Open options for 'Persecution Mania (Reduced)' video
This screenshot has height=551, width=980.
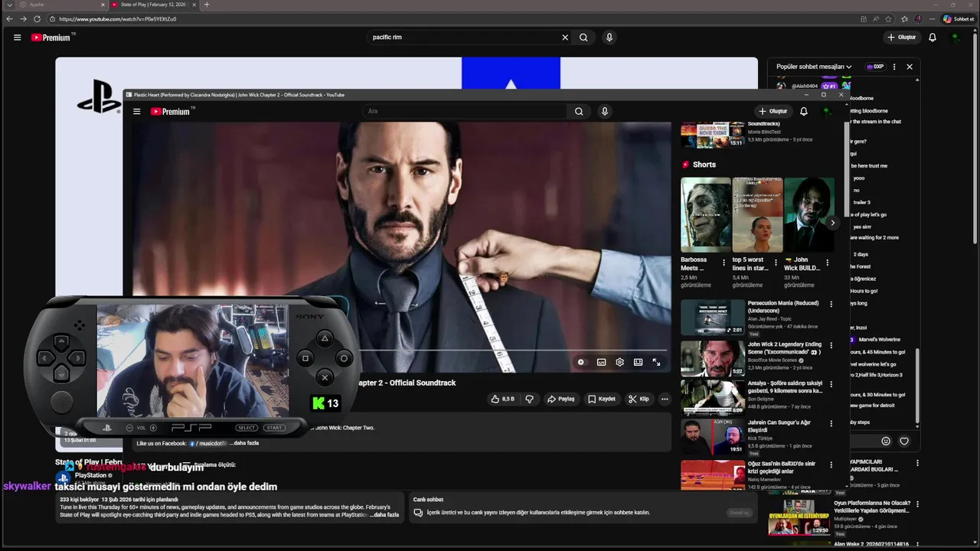click(831, 304)
